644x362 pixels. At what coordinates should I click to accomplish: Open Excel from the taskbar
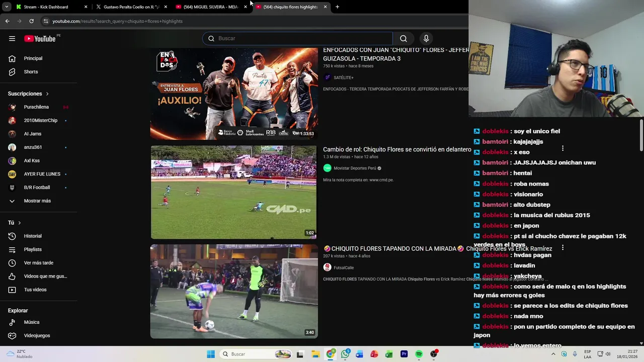389,354
